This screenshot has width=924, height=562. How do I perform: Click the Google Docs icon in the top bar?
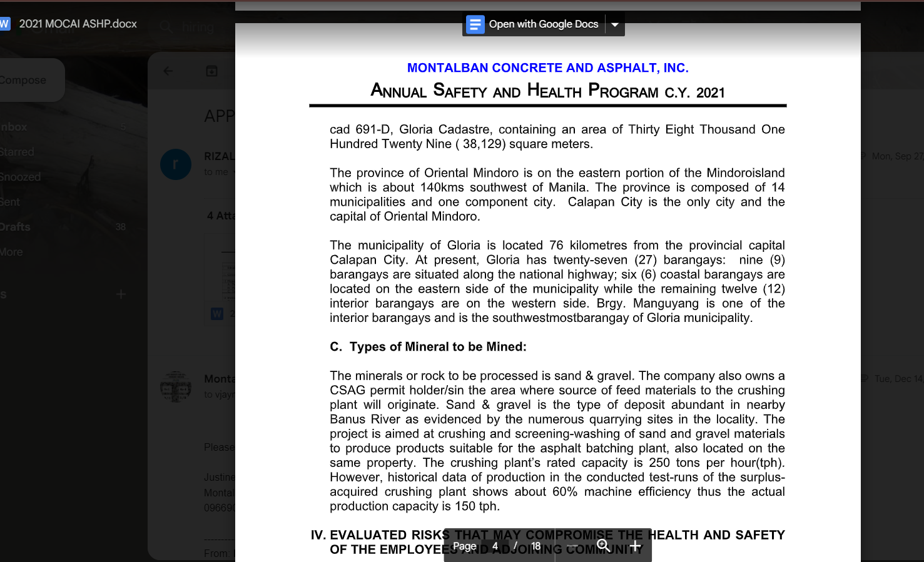click(475, 24)
